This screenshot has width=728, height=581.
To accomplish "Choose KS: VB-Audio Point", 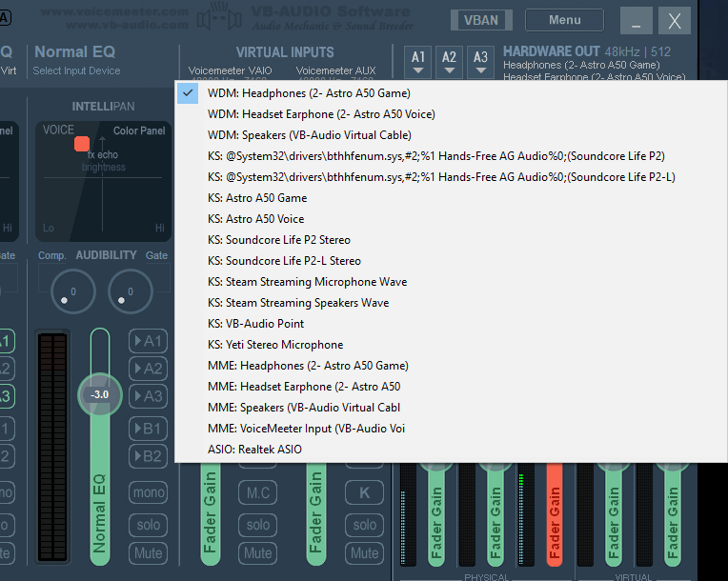I will (x=451, y=324).
